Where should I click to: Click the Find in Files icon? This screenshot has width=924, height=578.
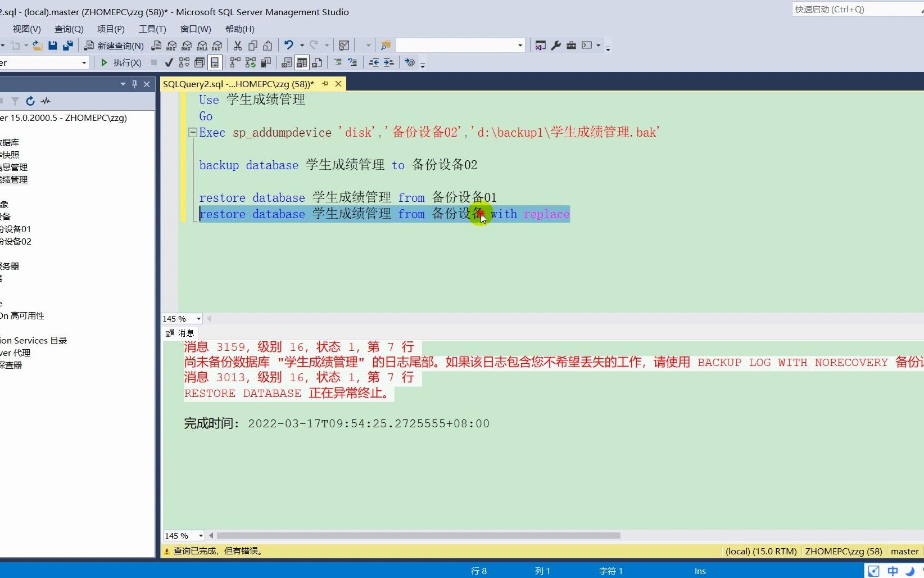coord(386,46)
